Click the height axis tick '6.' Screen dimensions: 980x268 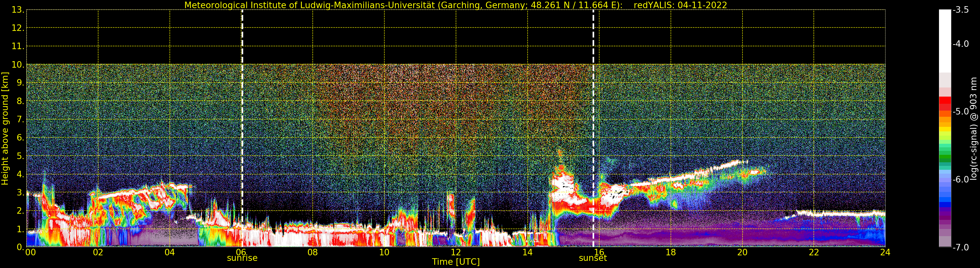[20, 138]
